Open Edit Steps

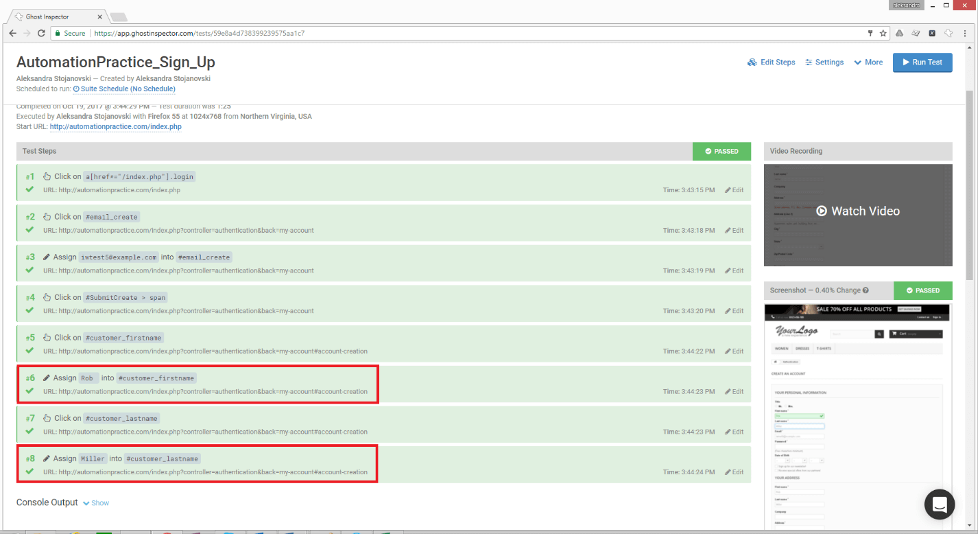click(x=772, y=62)
